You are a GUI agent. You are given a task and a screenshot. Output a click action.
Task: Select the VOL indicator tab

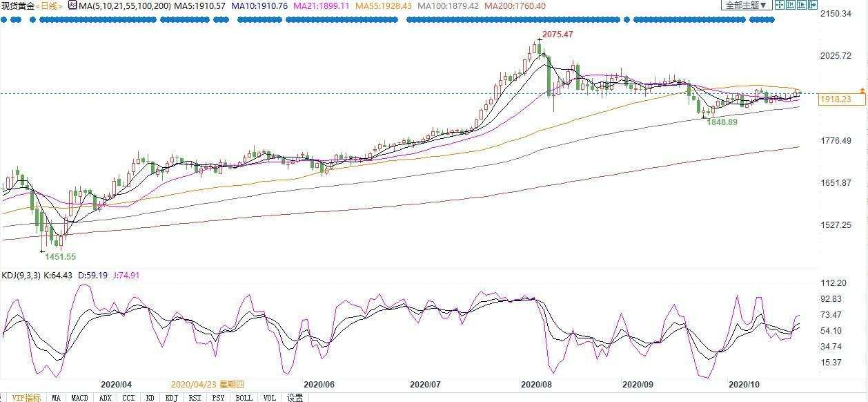[269, 398]
